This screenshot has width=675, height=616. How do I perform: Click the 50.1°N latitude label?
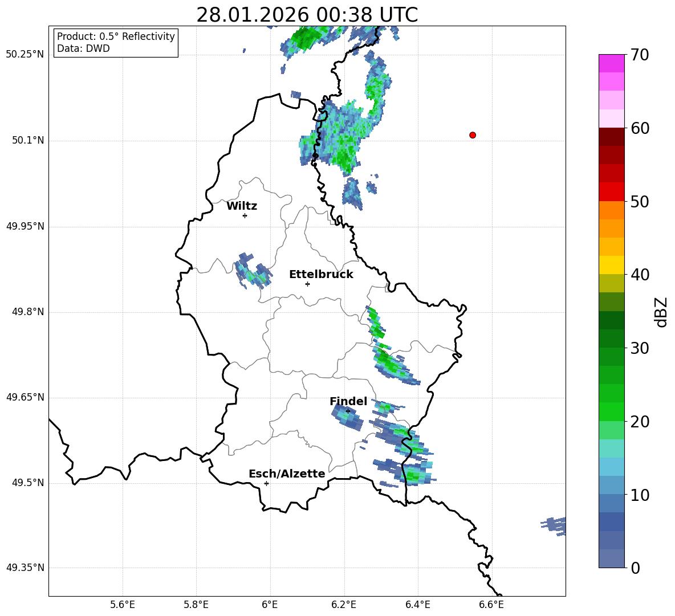point(28,141)
